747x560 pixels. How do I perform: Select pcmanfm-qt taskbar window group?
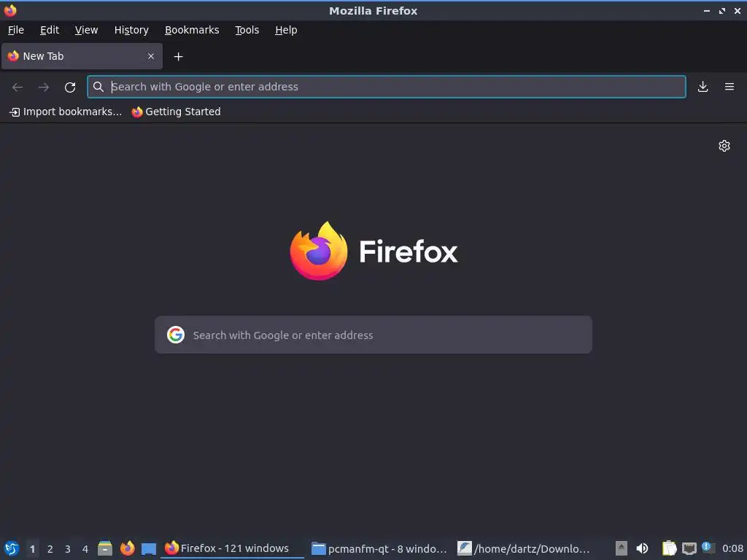[379, 548]
